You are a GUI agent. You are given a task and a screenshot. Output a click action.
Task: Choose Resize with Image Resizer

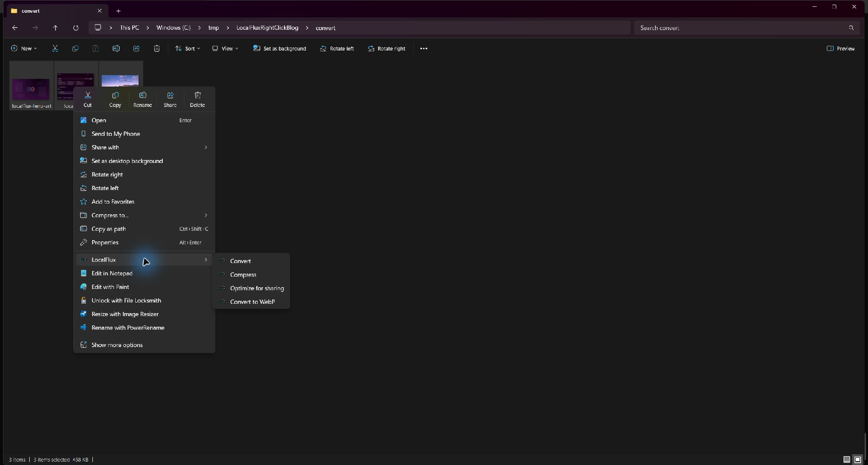[144, 314]
